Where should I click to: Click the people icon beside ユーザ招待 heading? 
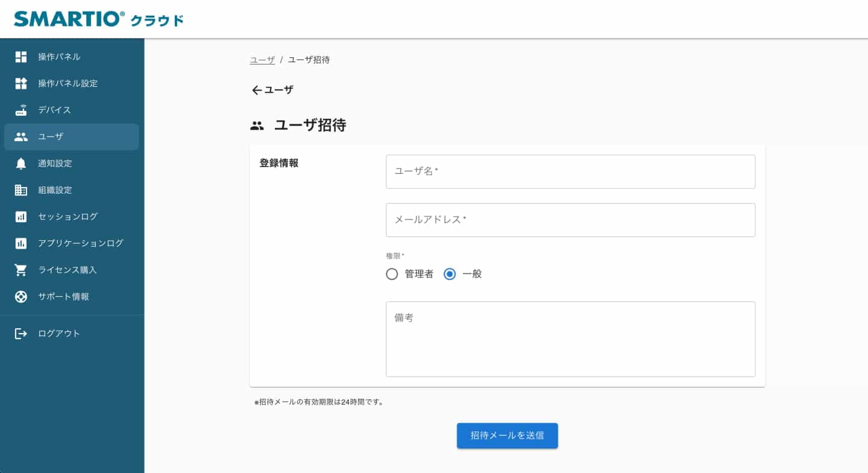257,124
